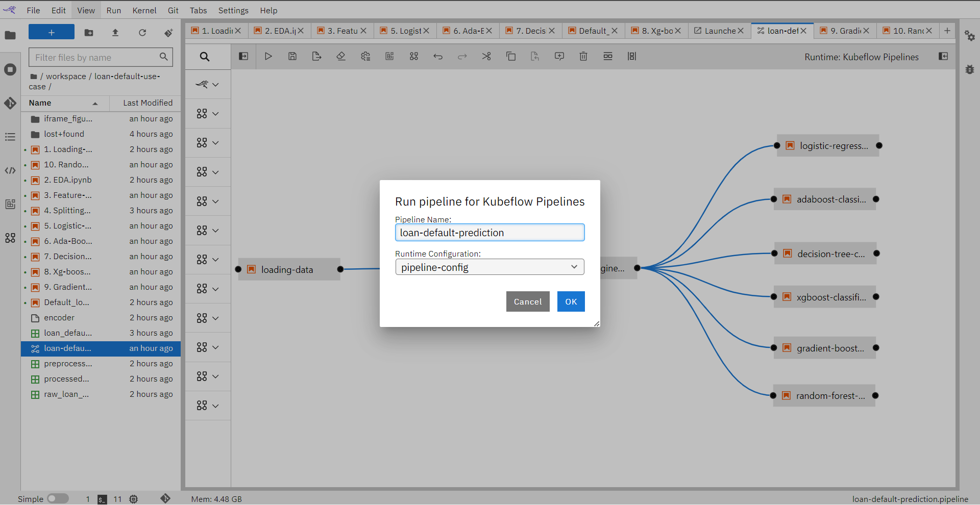Expand the fifth palette category chevron
The height and width of the screenshot is (505, 980).
tap(215, 201)
